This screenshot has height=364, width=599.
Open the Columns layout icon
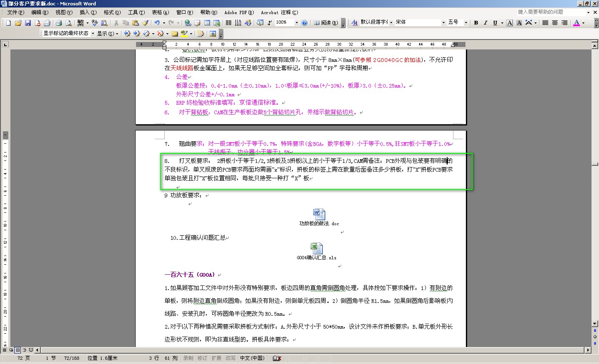pos(228,23)
